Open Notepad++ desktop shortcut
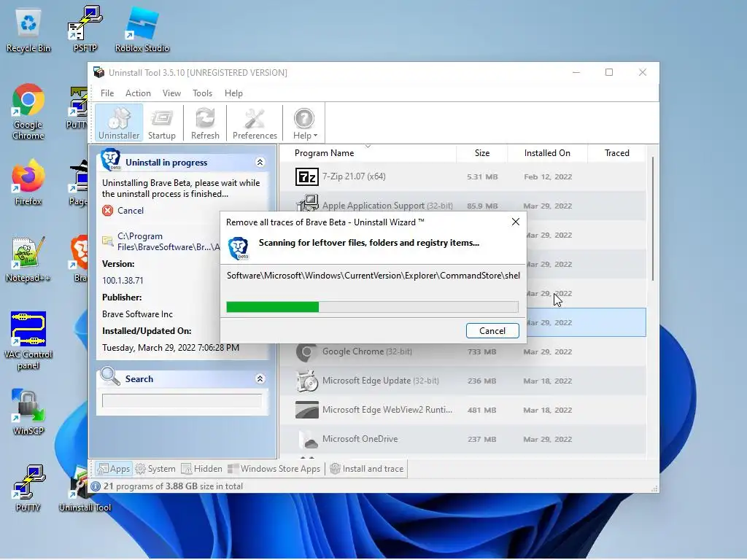 [x=28, y=259]
